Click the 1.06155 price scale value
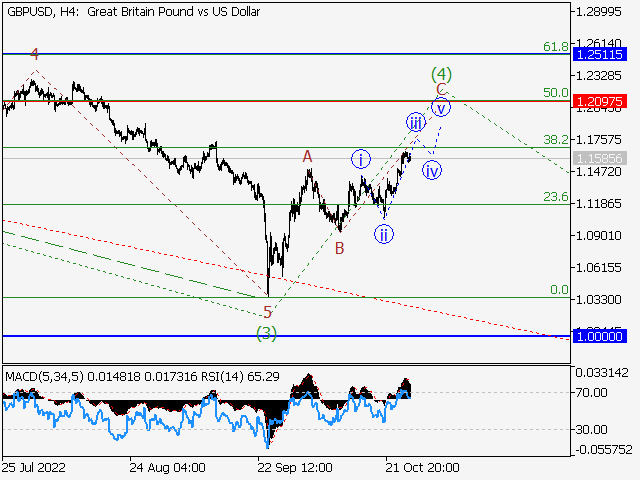This screenshot has width=640, height=480. coord(599,267)
